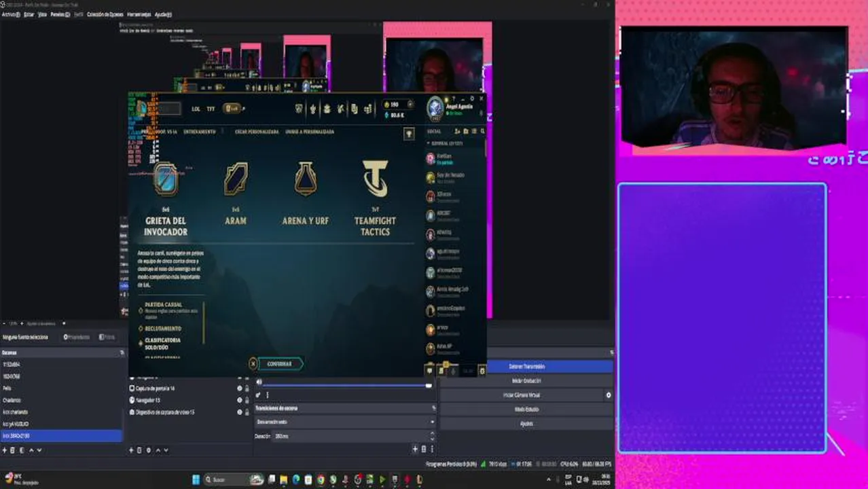
Task: Open audio mixer three-dot menu
Action: click(267, 395)
